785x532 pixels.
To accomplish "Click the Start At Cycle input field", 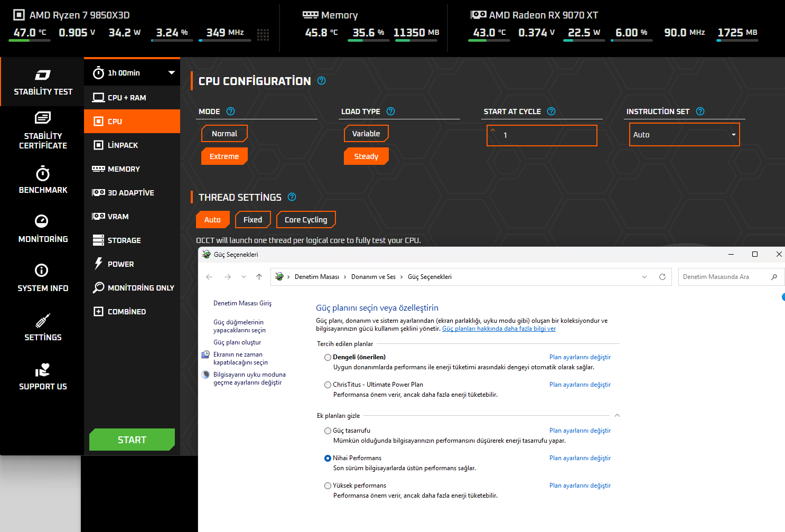I will [542, 135].
